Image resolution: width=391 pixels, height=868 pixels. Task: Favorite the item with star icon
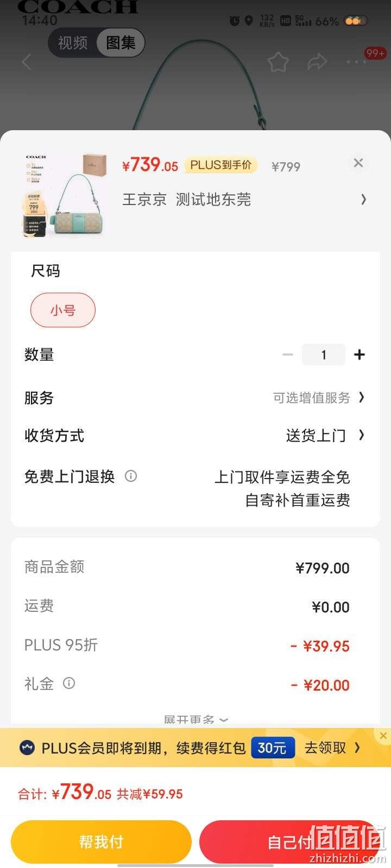278,62
